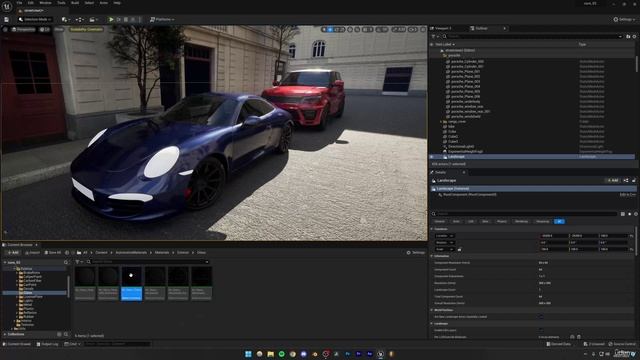
Task: Click the Details lock icon
Action: 633,180
